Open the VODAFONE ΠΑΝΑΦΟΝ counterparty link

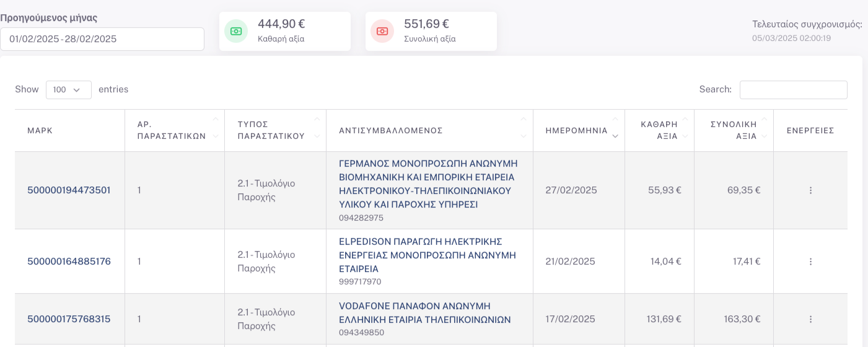pyautogui.click(x=424, y=312)
